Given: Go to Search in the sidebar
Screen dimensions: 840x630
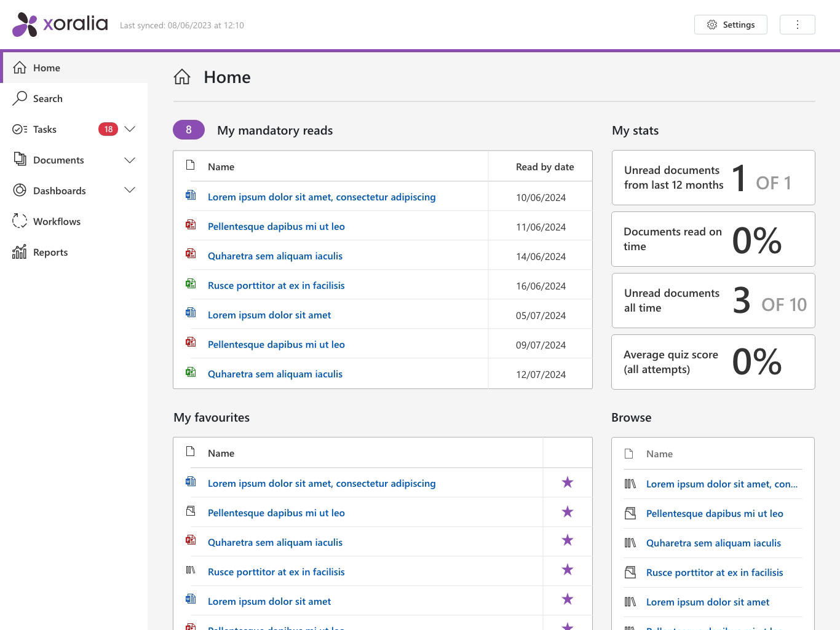Looking at the screenshot, I should [x=47, y=98].
